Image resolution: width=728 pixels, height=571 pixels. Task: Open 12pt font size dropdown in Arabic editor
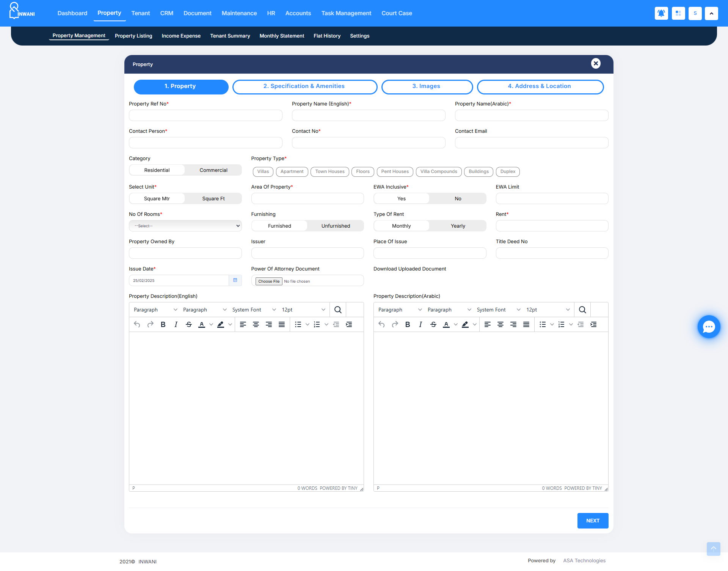tap(548, 310)
